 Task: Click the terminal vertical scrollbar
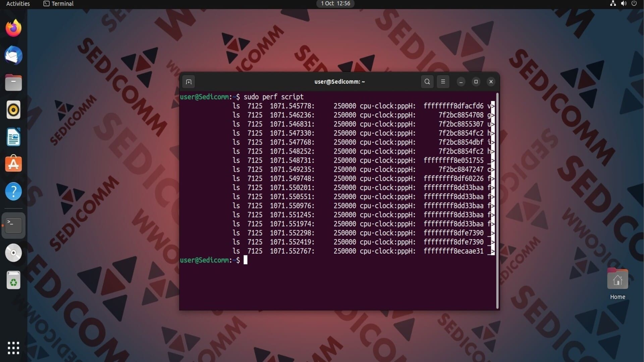tap(497, 200)
